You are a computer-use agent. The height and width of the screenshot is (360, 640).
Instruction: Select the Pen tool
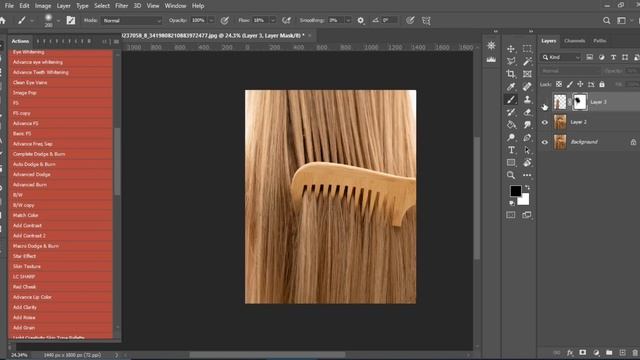click(x=527, y=138)
